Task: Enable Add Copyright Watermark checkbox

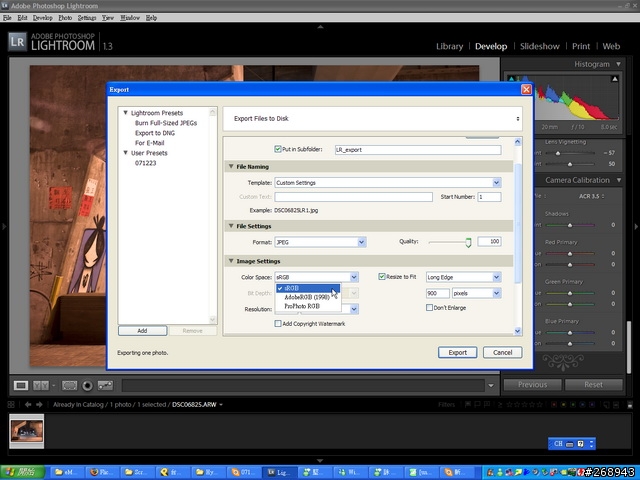Action: [x=278, y=324]
